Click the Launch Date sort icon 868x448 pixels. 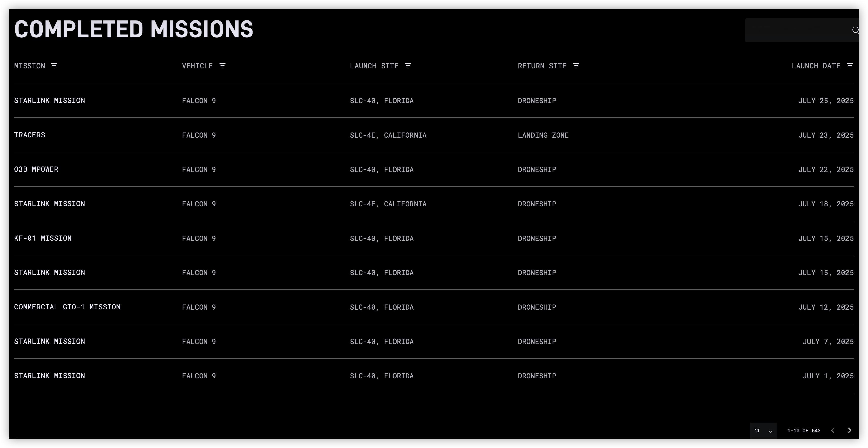[x=850, y=65]
